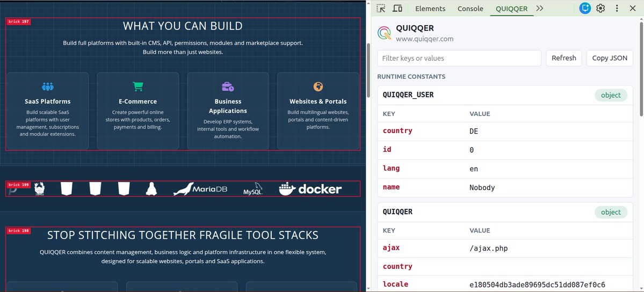The image size is (644, 292).
Task: Select the DE country value
Action: (474, 132)
